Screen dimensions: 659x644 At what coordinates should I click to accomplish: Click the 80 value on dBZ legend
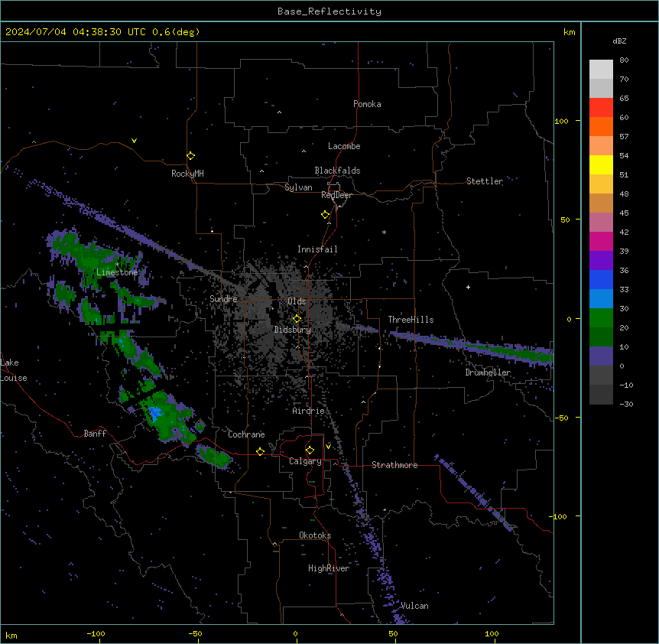click(x=624, y=60)
